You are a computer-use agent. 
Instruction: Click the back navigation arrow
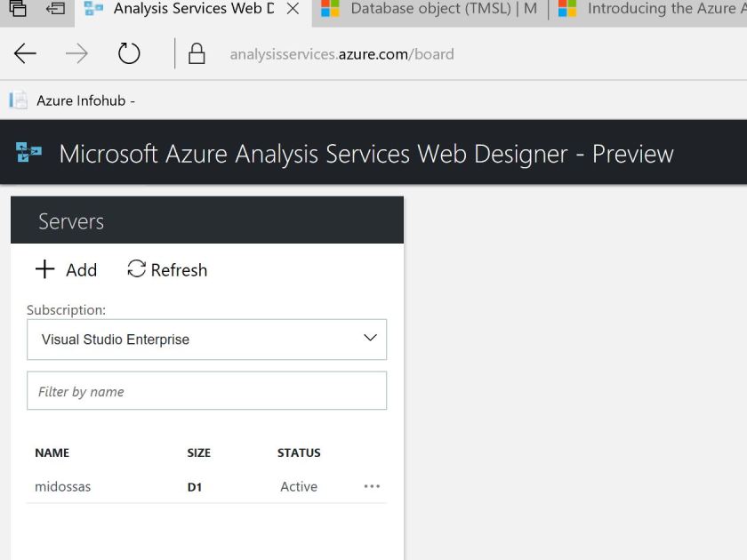(x=24, y=53)
